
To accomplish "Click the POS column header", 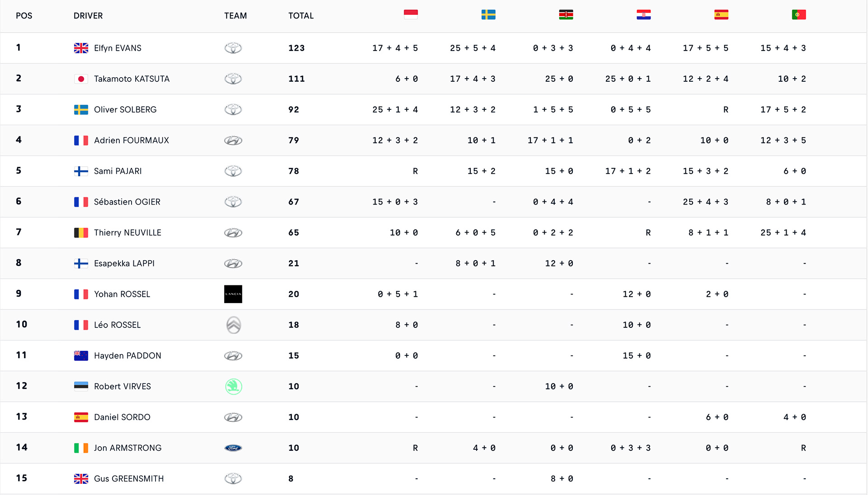I will point(24,16).
